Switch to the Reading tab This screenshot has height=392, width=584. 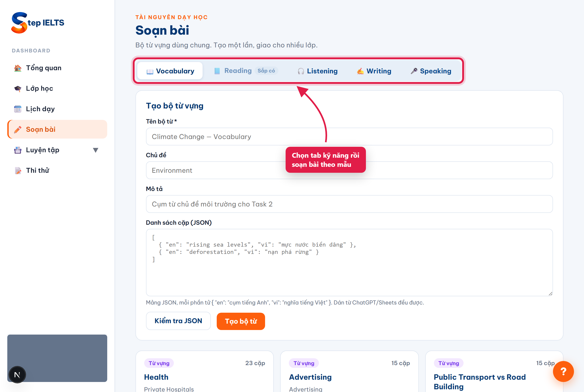[x=246, y=71]
